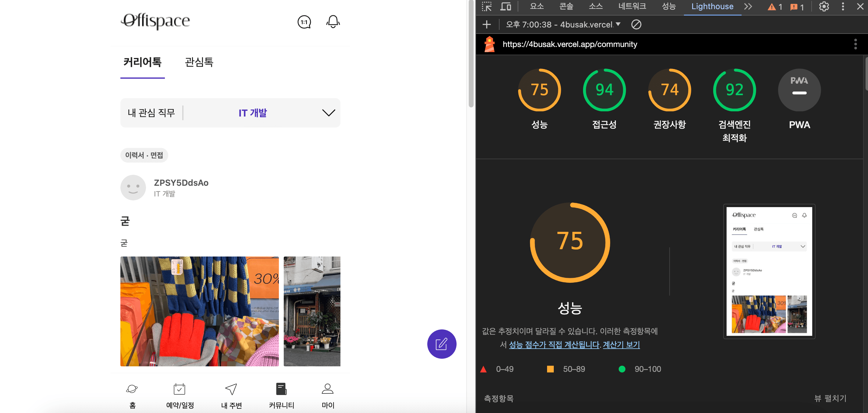Switch to the 관심톡 tab

pos(199,62)
